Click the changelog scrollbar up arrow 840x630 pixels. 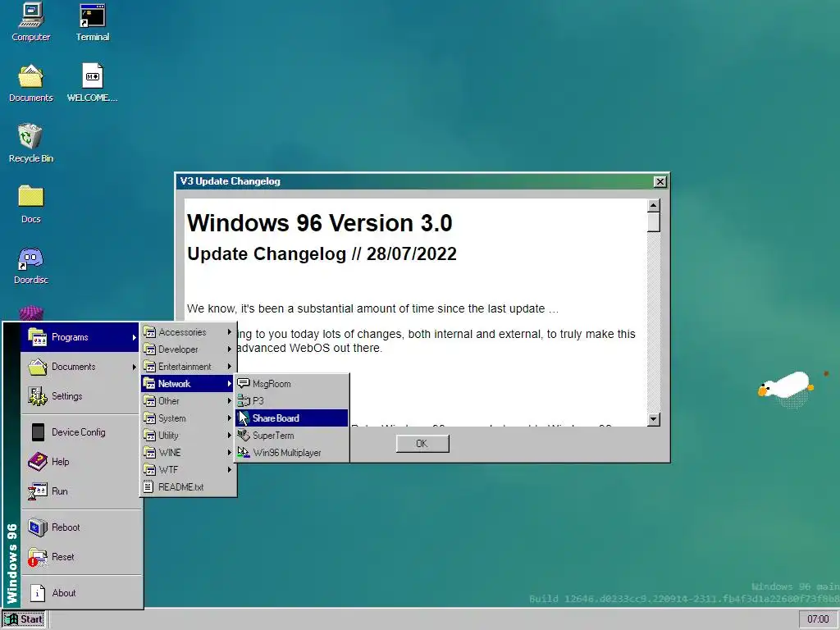pos(653,206)
